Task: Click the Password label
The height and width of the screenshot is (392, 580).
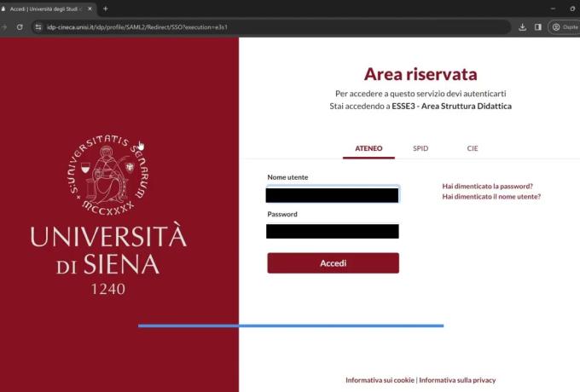Action: point(282,214)
